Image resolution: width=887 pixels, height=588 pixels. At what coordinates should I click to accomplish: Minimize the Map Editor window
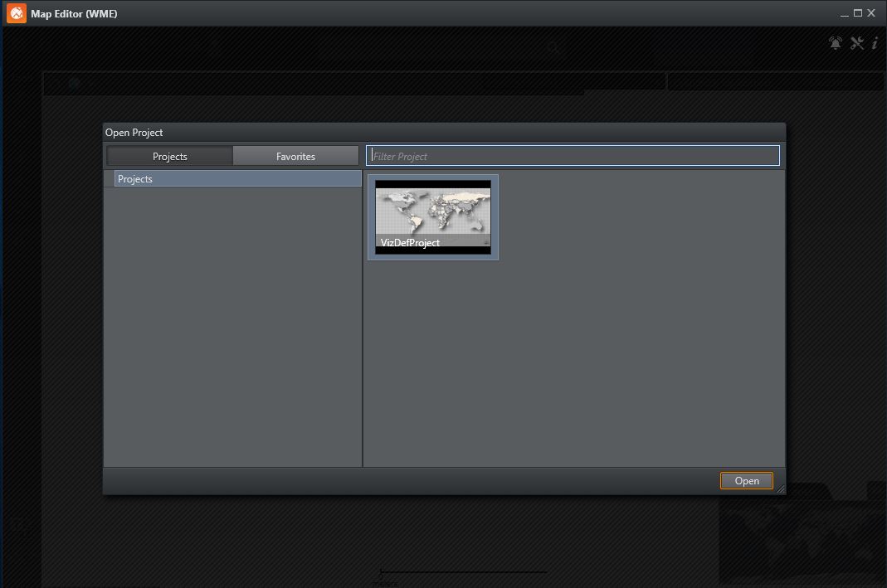845,13
